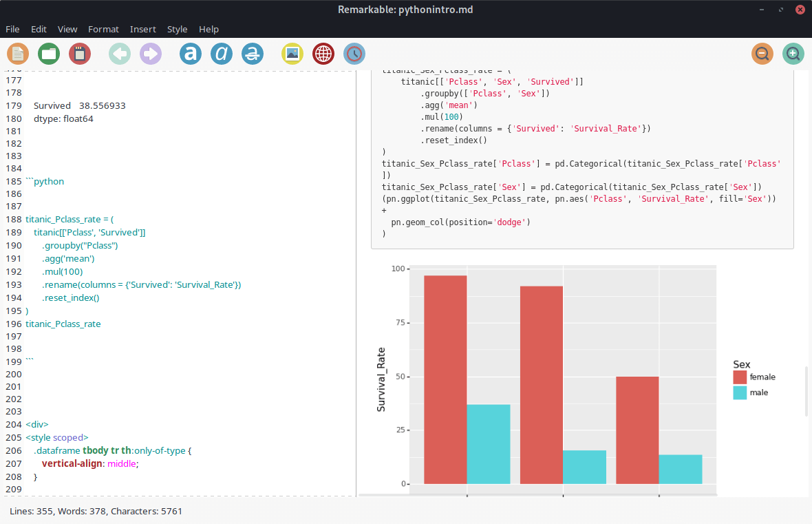The width and height of the screenshot is (812, 524).
Task: Click the '100' tick label on the chart's y-axis
Action: click(398, 269)
